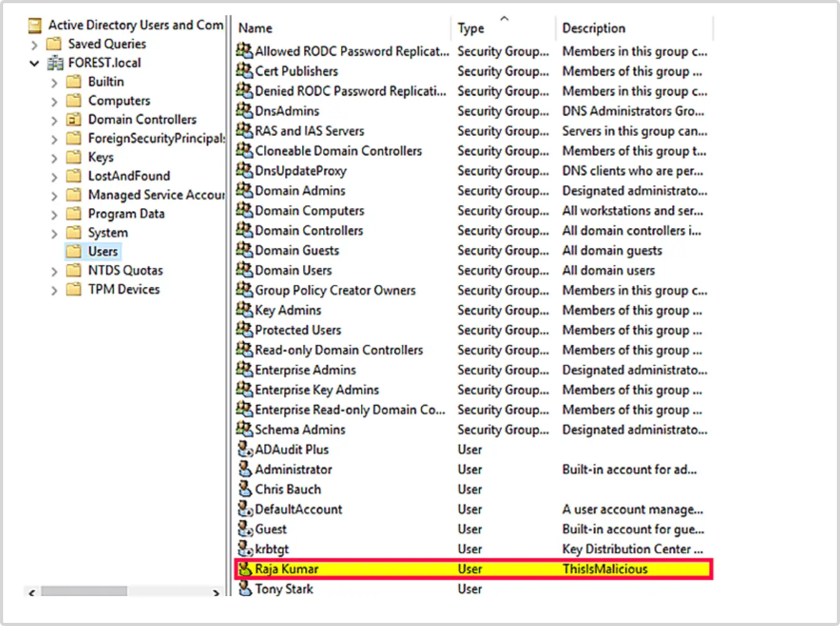Click the Key Admins group icon

[x=244, y=309]
